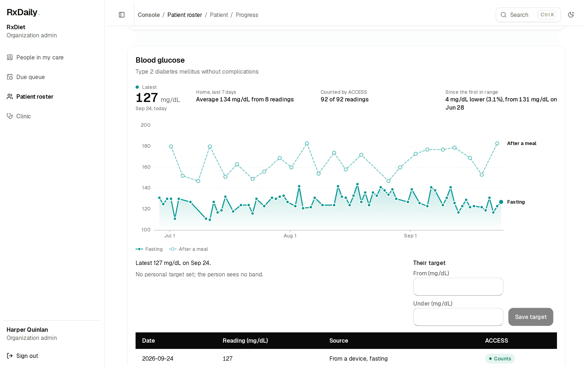The image size is (588, 368).
Task: Click the Patient roster people icon
Action: click(x=10, y=96)
